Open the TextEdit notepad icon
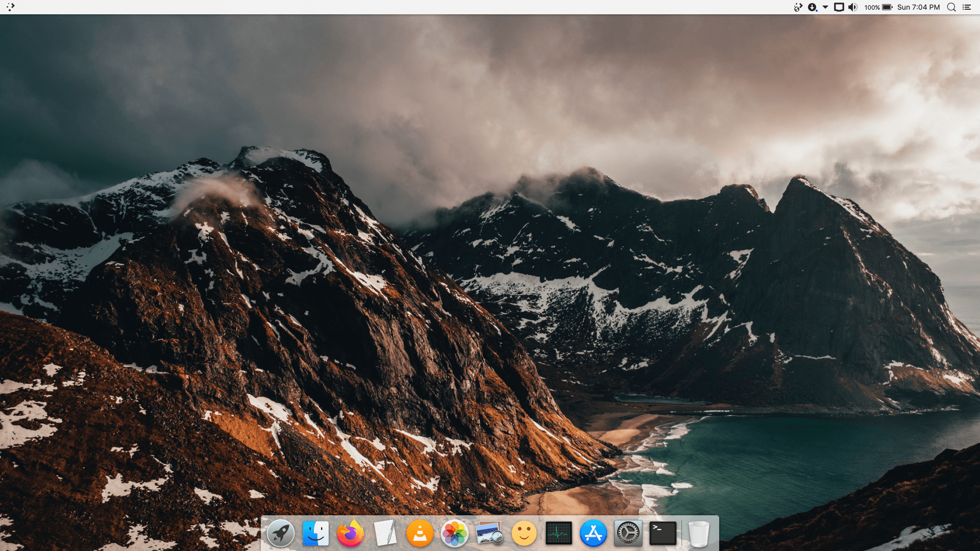Screen dimensions: 980x551 [x=385, y=533]
